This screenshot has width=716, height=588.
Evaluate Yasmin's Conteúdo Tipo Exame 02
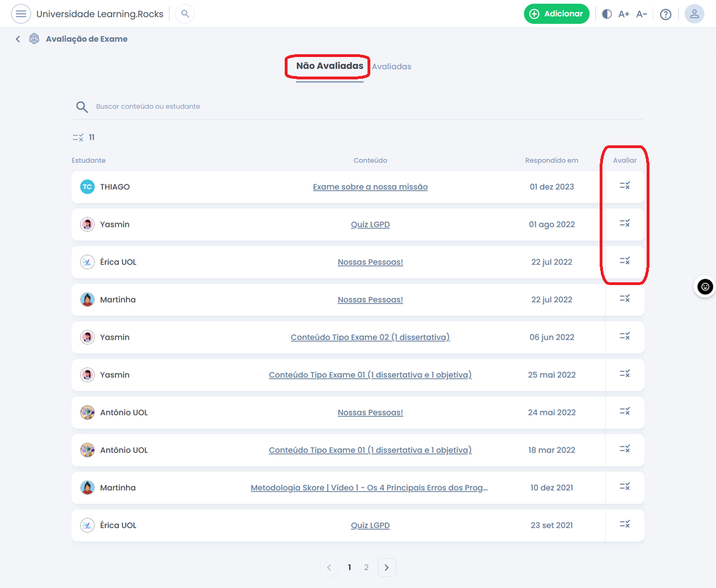coord(625,336)
